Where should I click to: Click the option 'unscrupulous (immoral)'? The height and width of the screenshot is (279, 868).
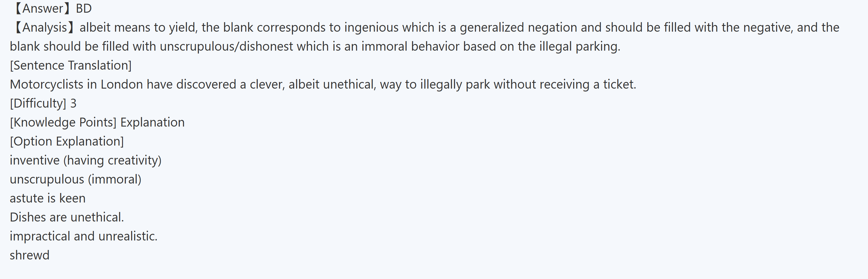point(76,179)
